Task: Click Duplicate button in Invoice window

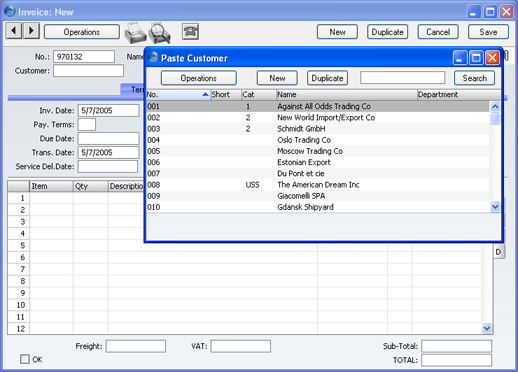Action: (x=387, y=32)
